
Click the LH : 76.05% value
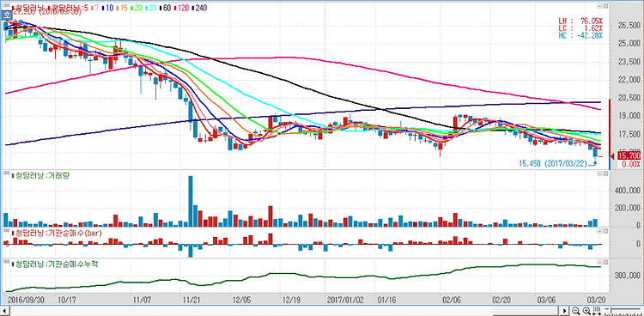coord(580,21)
